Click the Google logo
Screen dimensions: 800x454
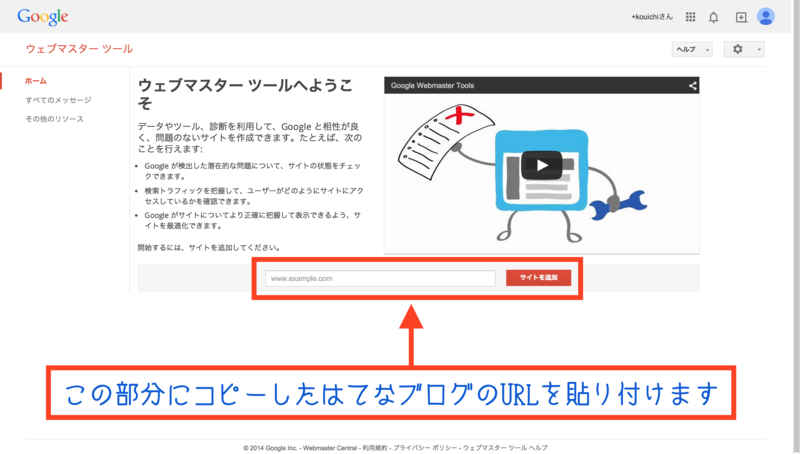[x=43, y=17]
